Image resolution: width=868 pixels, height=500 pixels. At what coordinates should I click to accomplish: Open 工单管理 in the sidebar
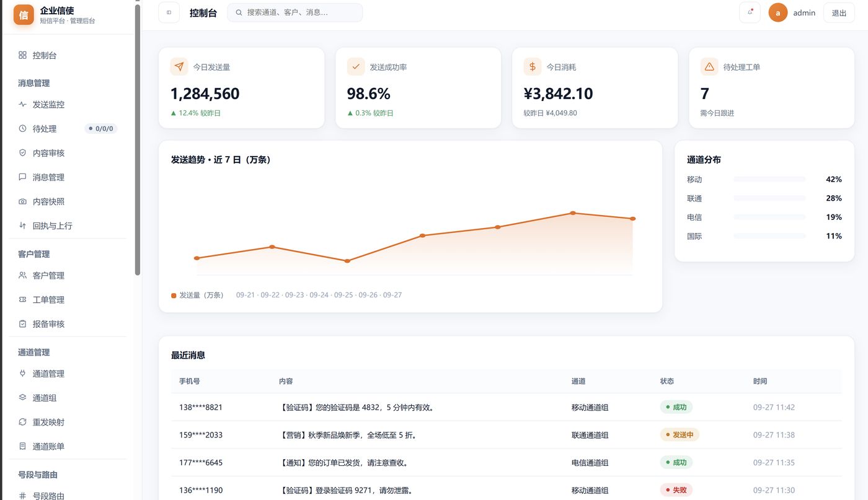67,299
